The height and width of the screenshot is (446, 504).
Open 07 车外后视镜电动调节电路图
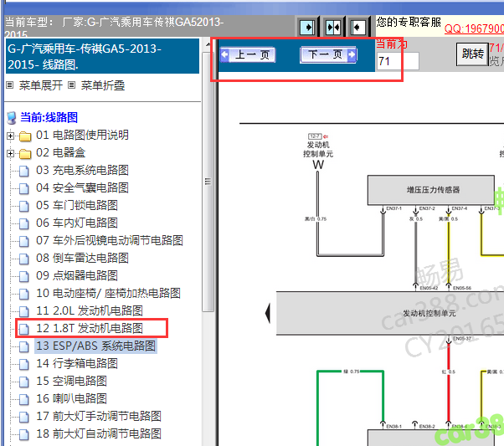[x=110, y=240]
